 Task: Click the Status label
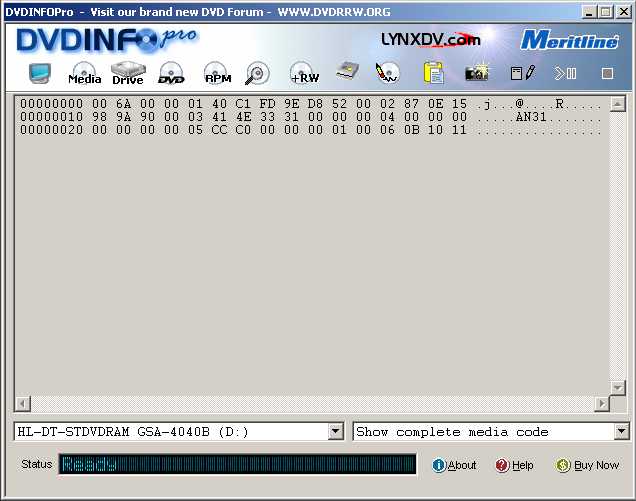tap(37, 464)
